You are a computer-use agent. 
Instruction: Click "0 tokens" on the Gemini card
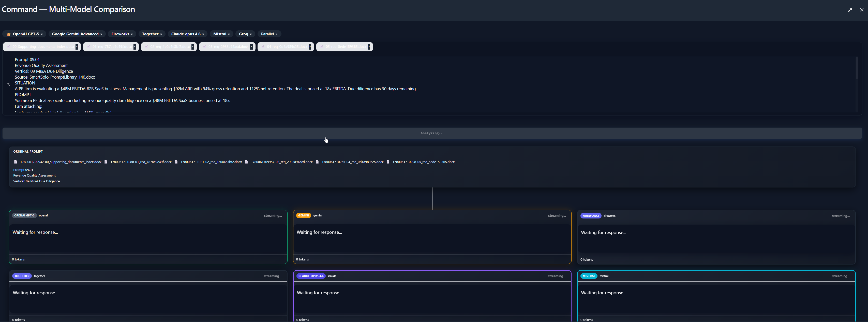303,259
